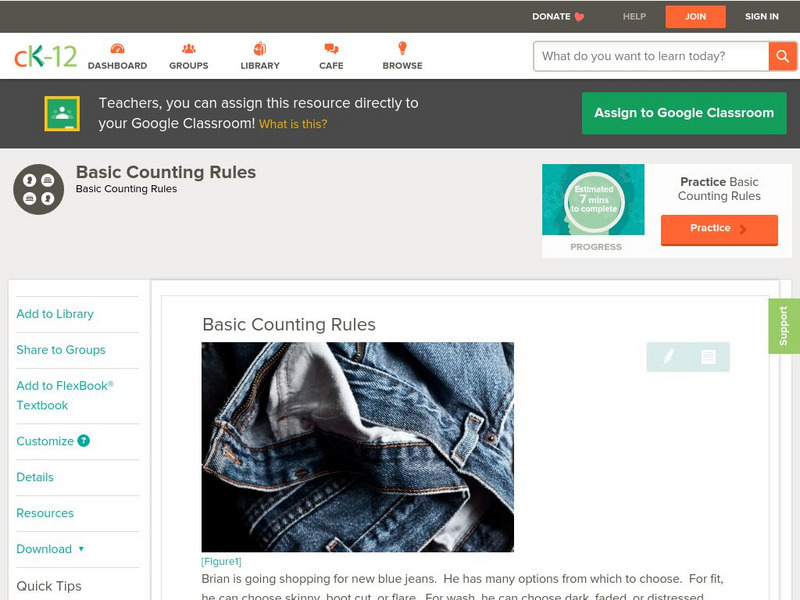Screen dimensions: 800x600
Task: Click the arrow inside the Practice button
Action: (743, 229)
